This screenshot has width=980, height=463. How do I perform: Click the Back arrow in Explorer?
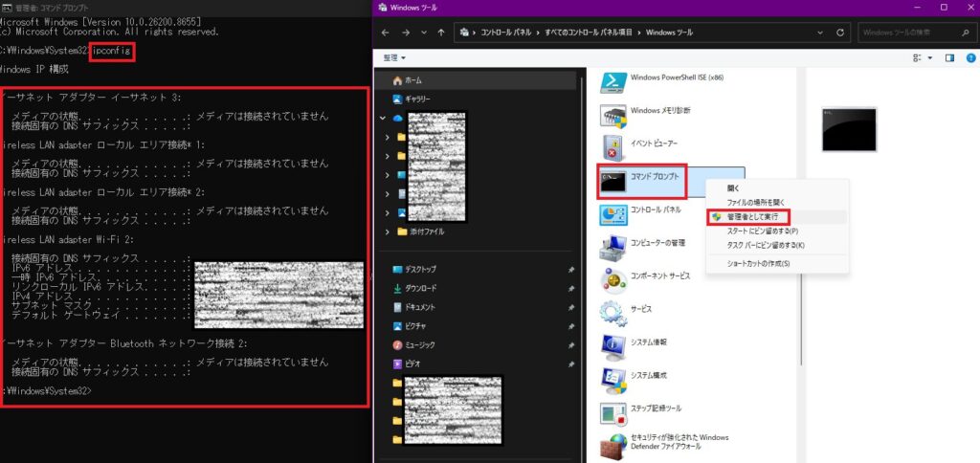click(385, 33)
